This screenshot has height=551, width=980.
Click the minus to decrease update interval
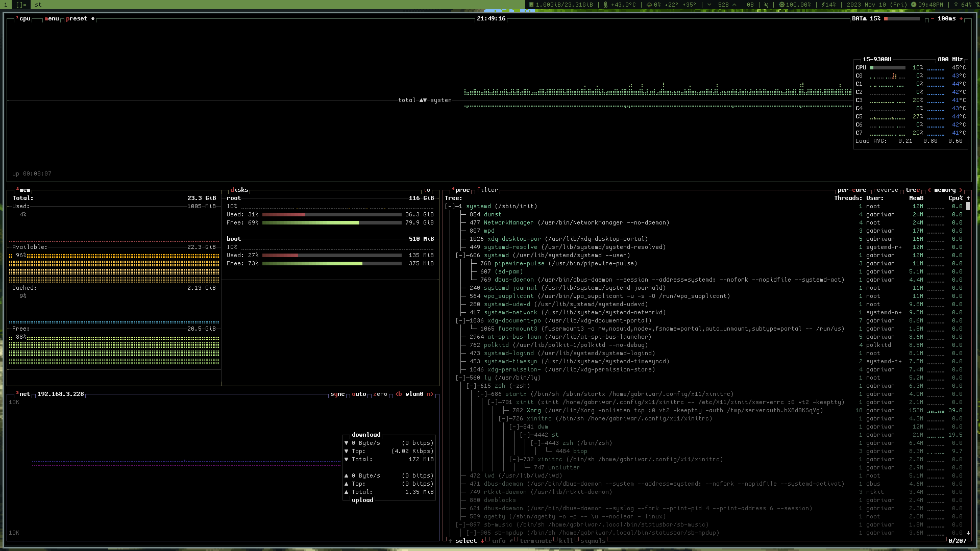click(x=933, y=19)
